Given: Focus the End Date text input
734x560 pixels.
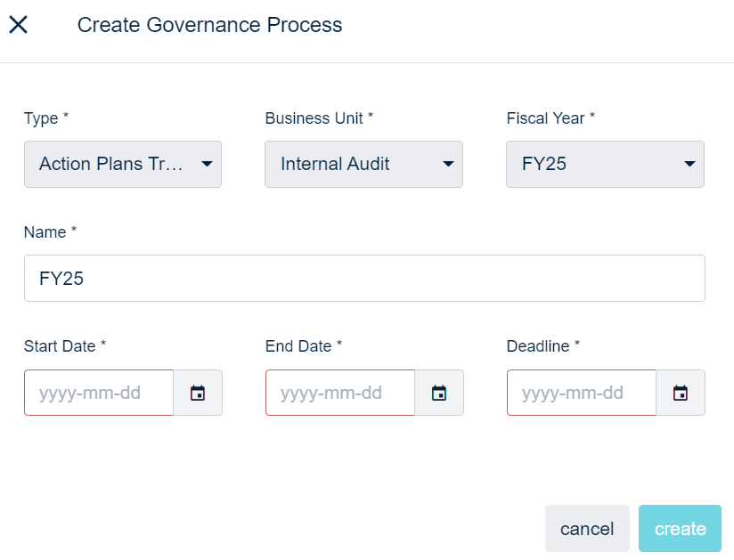Looking at the screenshot, I should pos(340,393).
